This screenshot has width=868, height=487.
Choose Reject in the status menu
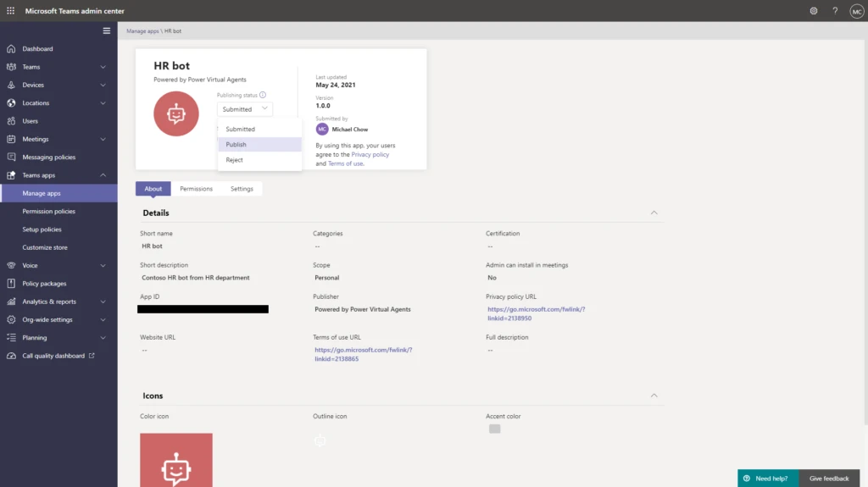click(259, 160)
